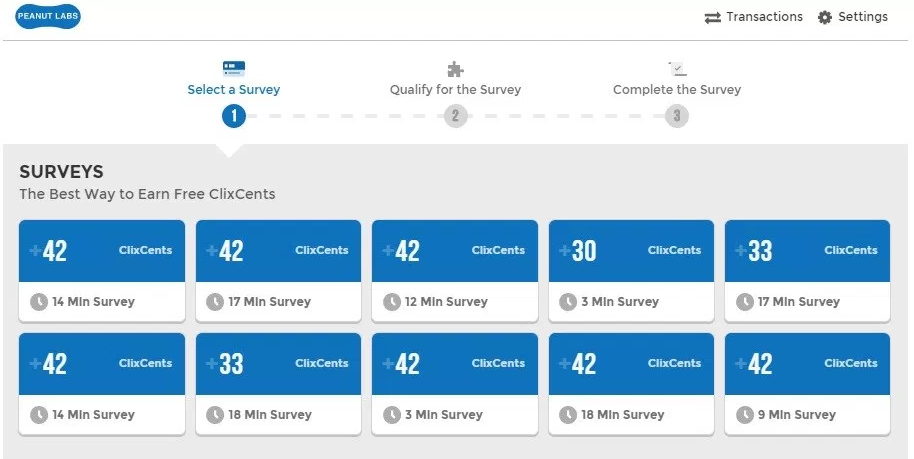
Task: Open the Settings text link
Action: point(863,17)
